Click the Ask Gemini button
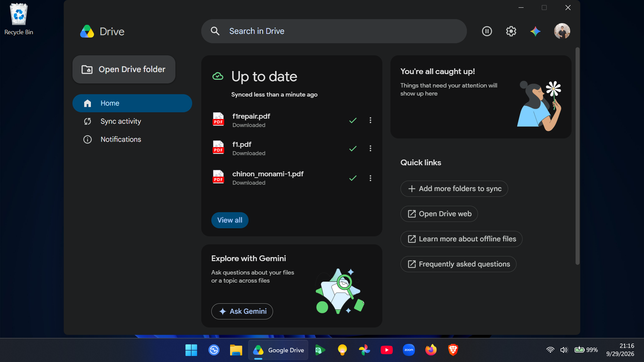The width and height of the screenshot is (644, 362). (242, 311)
